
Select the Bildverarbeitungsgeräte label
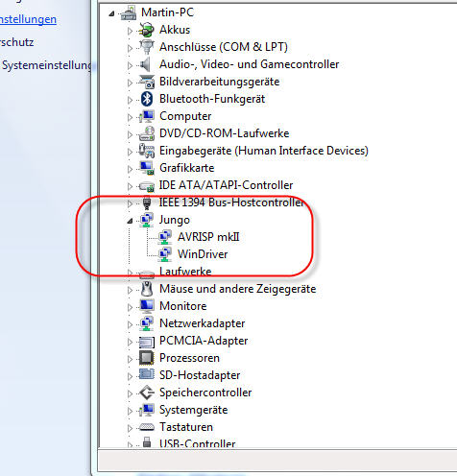click(x=220, y=82)
